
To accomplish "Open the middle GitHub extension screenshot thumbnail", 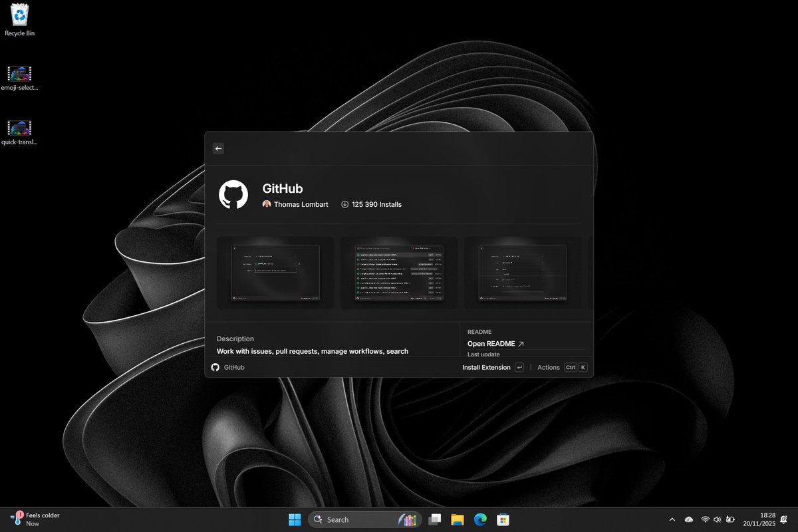I will pyautogui.click(x=399, y=273).
